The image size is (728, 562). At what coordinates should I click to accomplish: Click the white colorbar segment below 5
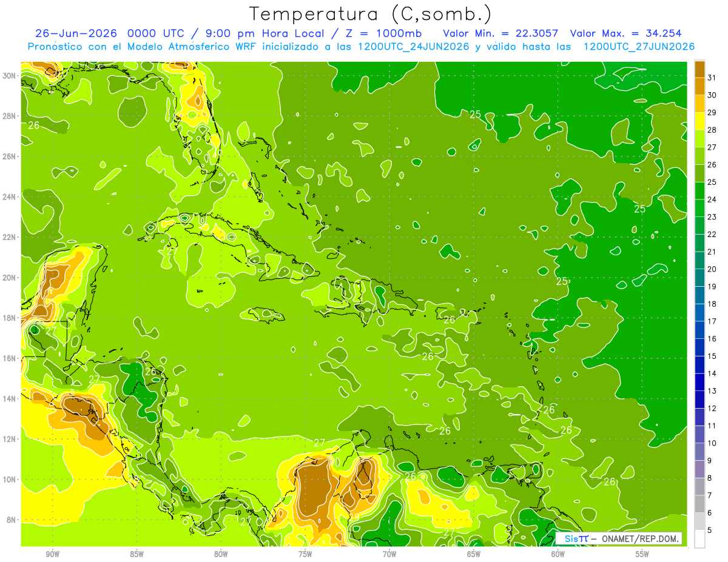click(x=699, y=538)
